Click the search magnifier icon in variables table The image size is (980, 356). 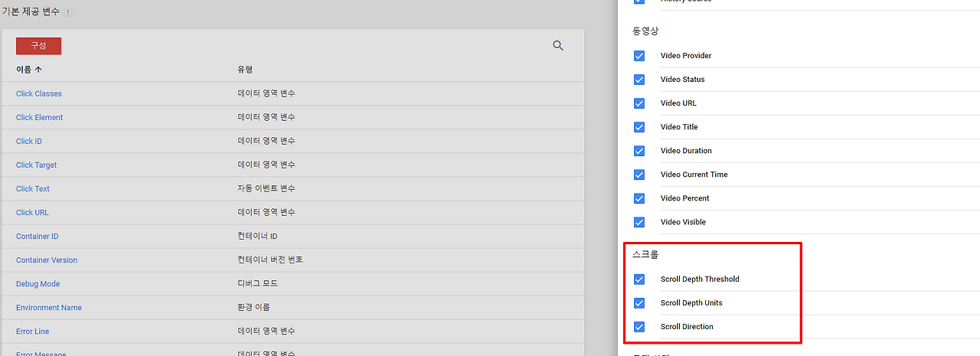(558, 46)
